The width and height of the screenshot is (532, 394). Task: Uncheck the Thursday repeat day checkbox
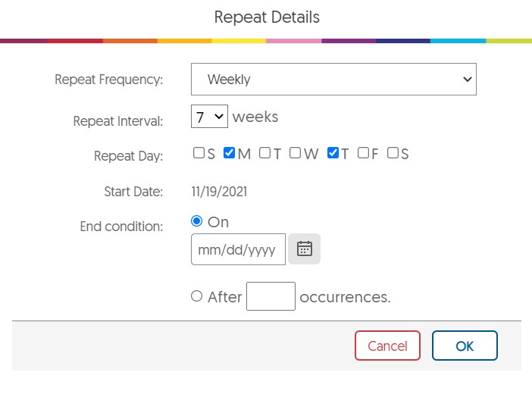(333, 153)
